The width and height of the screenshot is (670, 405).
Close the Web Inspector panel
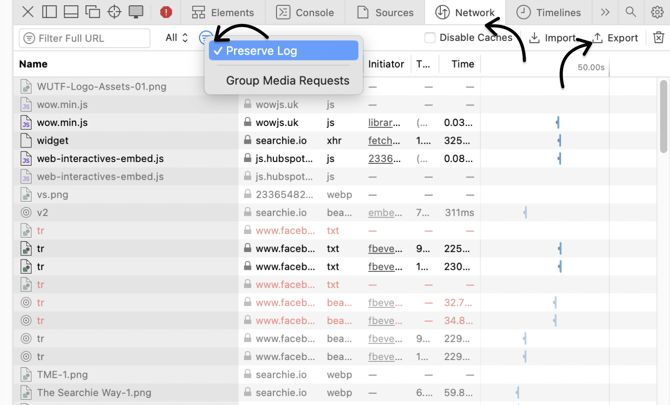[x=28, y=12]
